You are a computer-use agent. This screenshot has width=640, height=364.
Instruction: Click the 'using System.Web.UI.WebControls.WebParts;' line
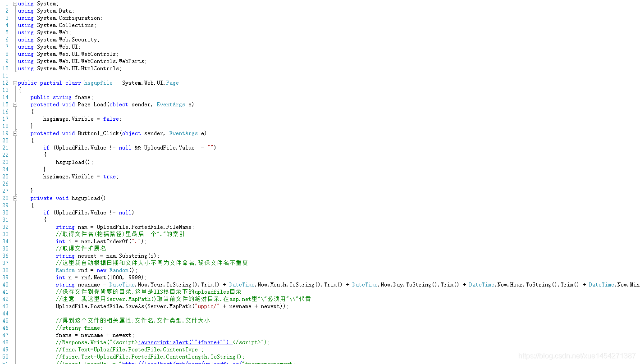pos(82,61)
